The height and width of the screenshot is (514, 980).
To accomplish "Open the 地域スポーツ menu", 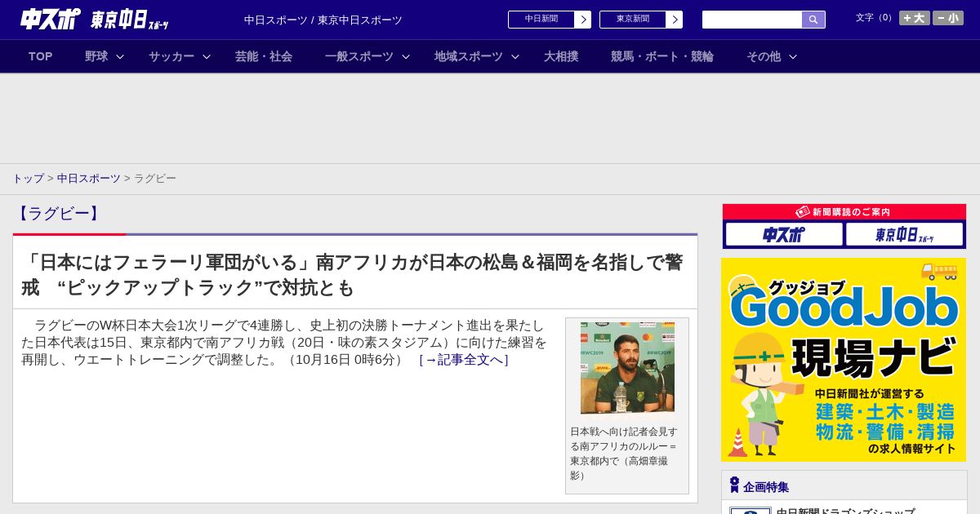I will tap(469, 56).
